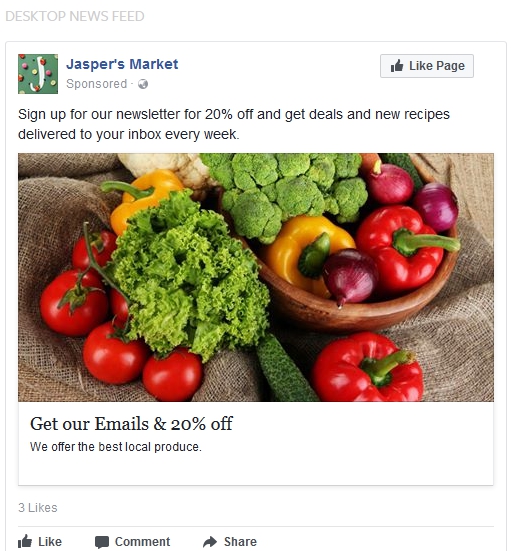Viewport: 514px width, 551px height.
Task: Click the newsletter sign-up post text
Action: click(x=234, y=124)
